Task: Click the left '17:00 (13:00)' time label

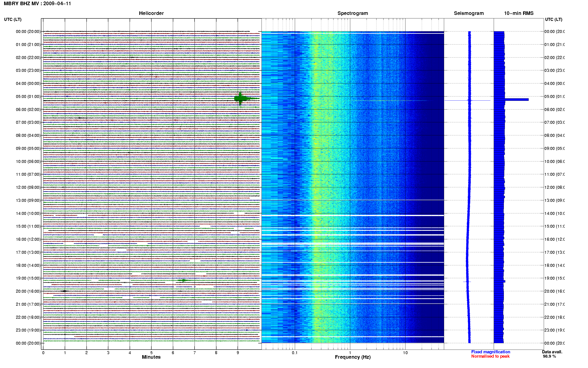Action: [x=28, y=252]
